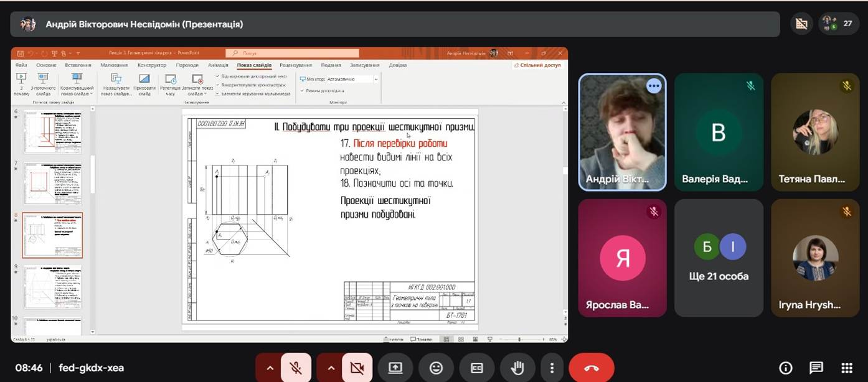
Task: Click the thumbnail panel scroll-down arrow
Action: coord(92,331)
